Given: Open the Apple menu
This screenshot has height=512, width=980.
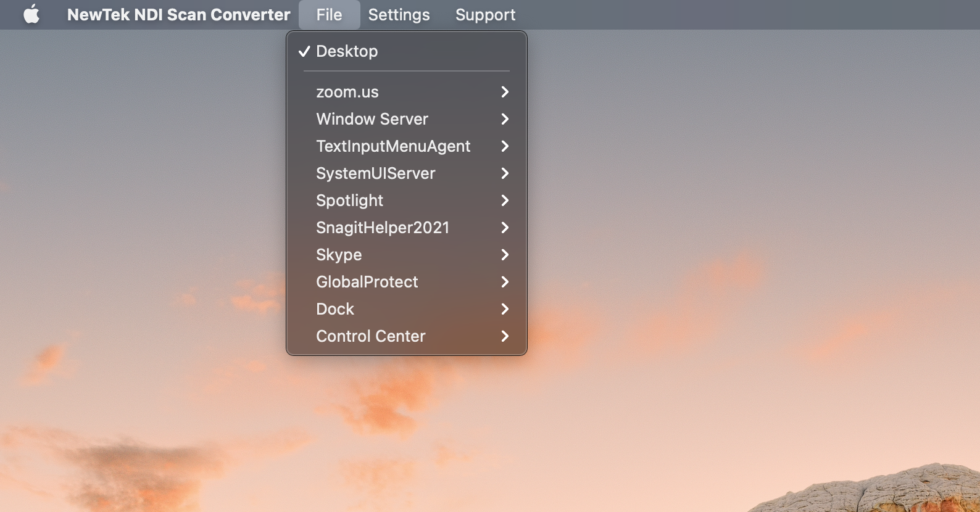Looking at the screenshot, I should pyautogui.click(x=31, y=14).
